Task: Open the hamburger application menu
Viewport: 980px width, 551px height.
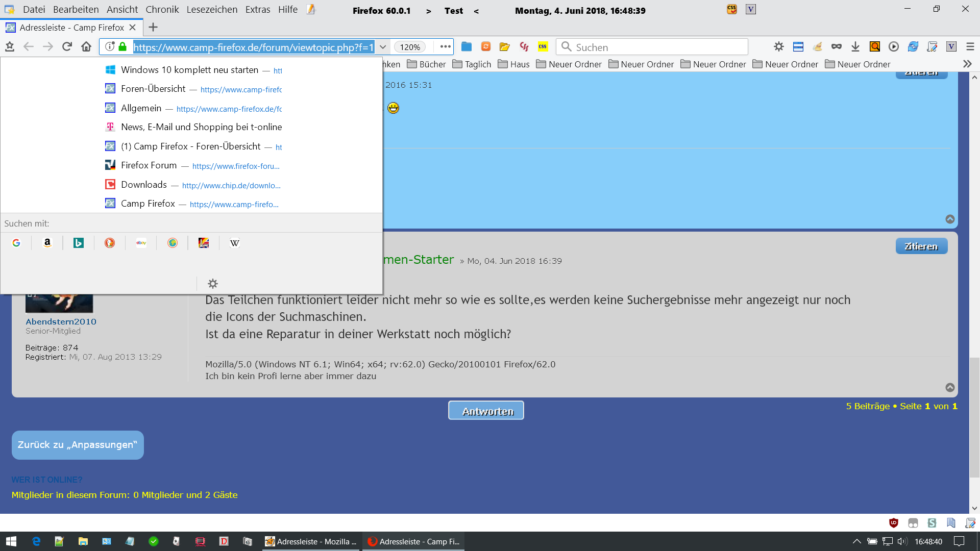Action: pyautogui.click(x=970, y=47)
